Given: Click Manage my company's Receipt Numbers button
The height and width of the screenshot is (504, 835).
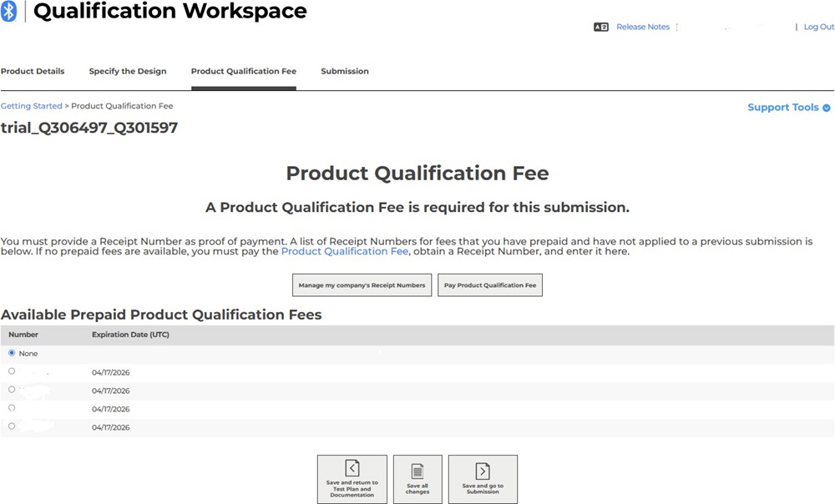Looking at the screenshot, I should point(362,285).
